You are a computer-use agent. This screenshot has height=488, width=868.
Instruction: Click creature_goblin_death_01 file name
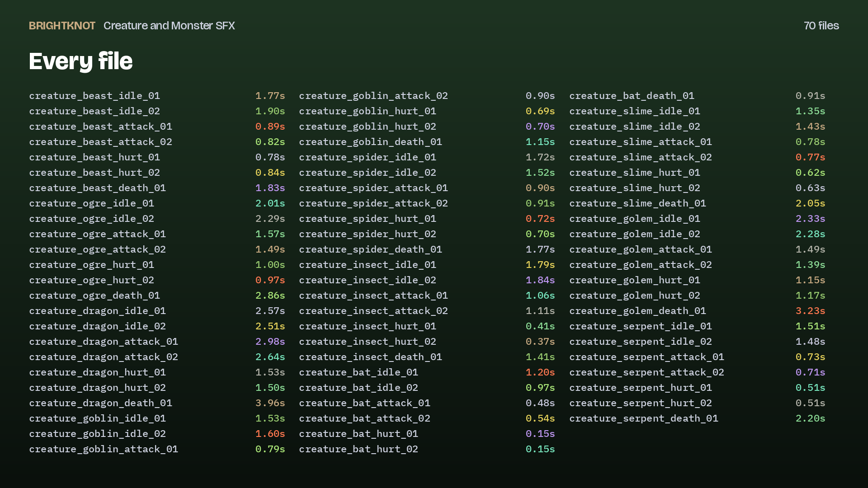tap(370, 142)
